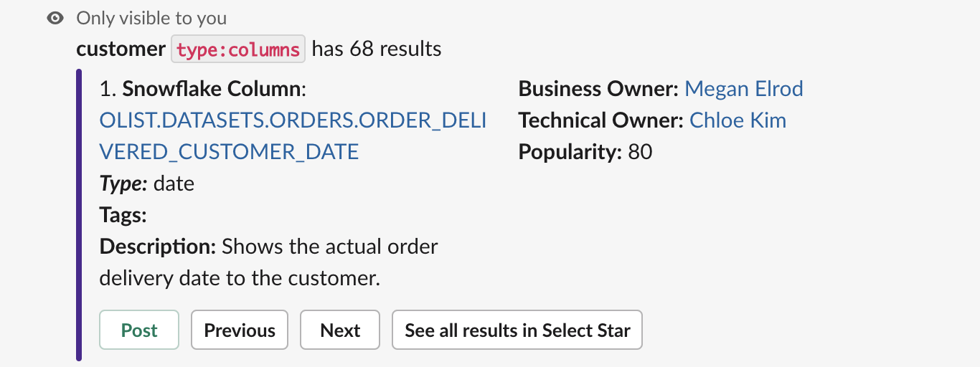This screenshot has width=980, height=367.
Task: Click the 'Snowflake Column' label
Action: (212, 90)
